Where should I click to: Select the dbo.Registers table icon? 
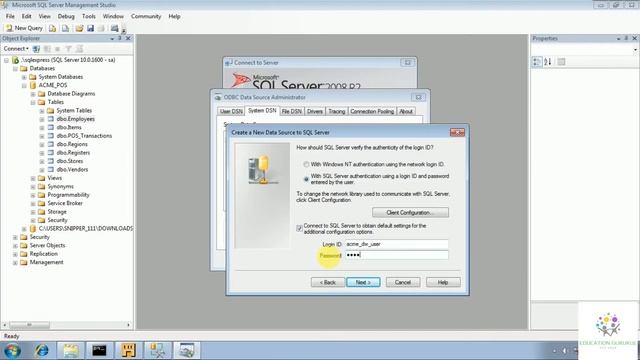pos(51,153)
